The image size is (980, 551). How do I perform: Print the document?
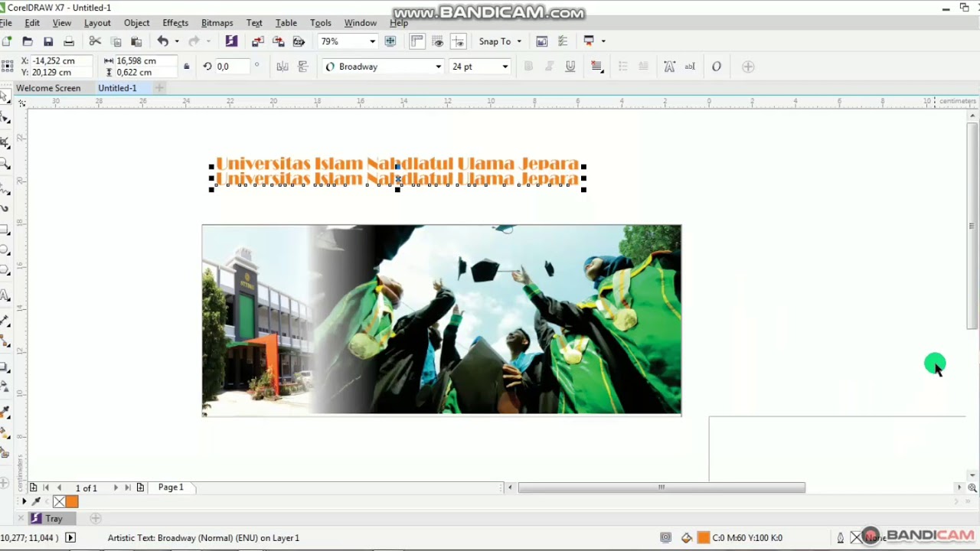[x=69, y=41]
